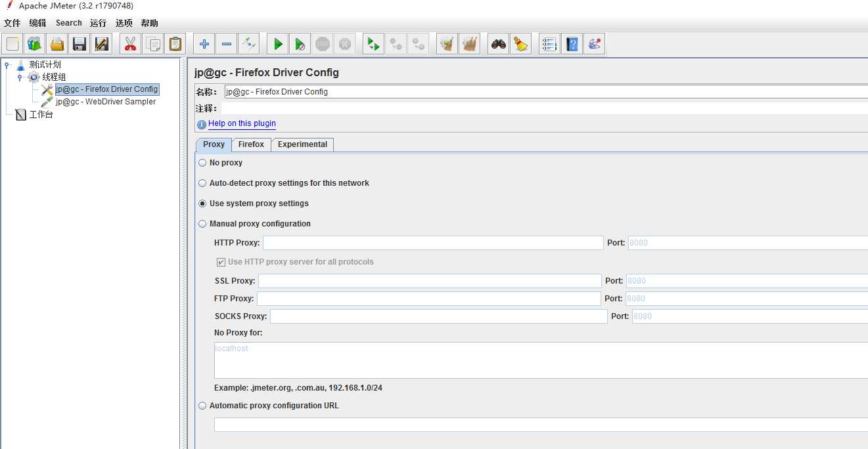Collapse all tree nodes with the minus icon

click(227, 44)
